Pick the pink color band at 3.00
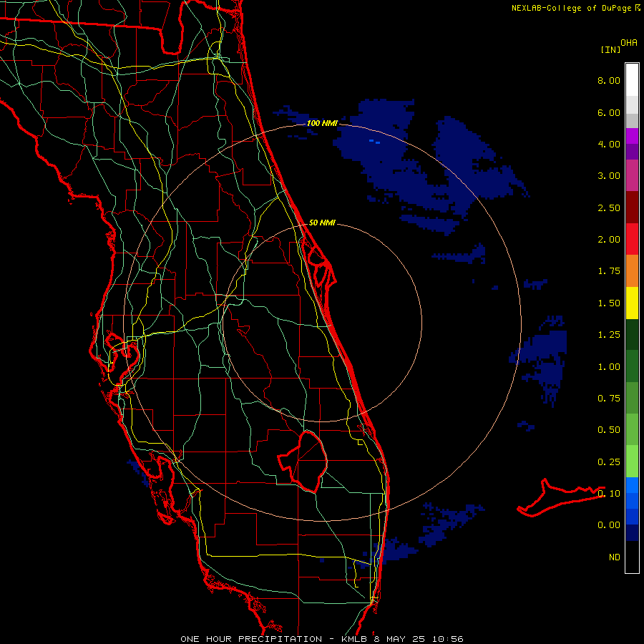This screenshot has width=644, height=644. (x=632, y=175)
